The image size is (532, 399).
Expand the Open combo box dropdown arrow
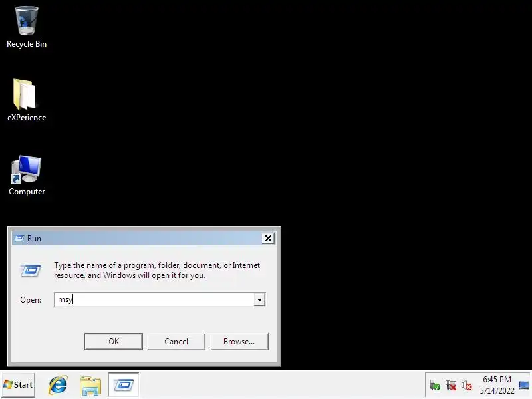[x=259, y=300]
